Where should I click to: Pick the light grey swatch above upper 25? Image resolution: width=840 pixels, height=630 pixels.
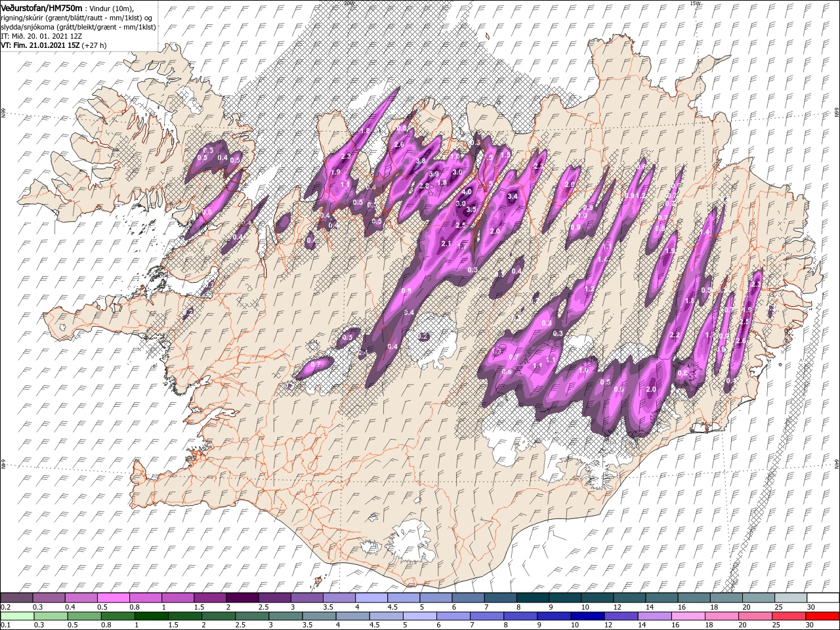pos(791,598)
